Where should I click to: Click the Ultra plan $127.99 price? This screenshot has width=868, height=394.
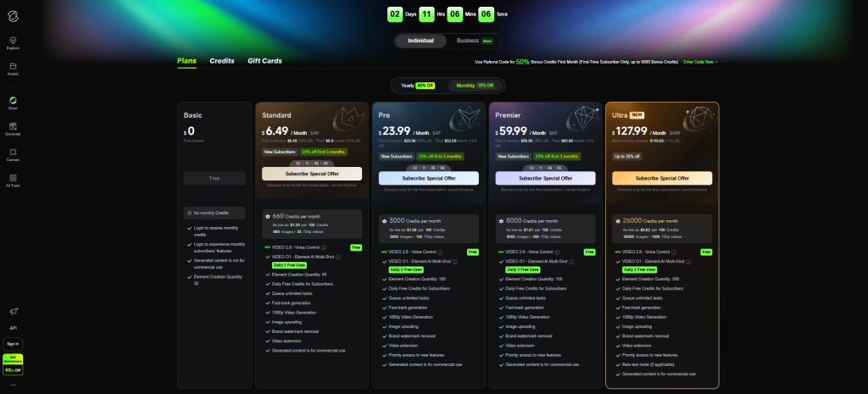(630, 131)
